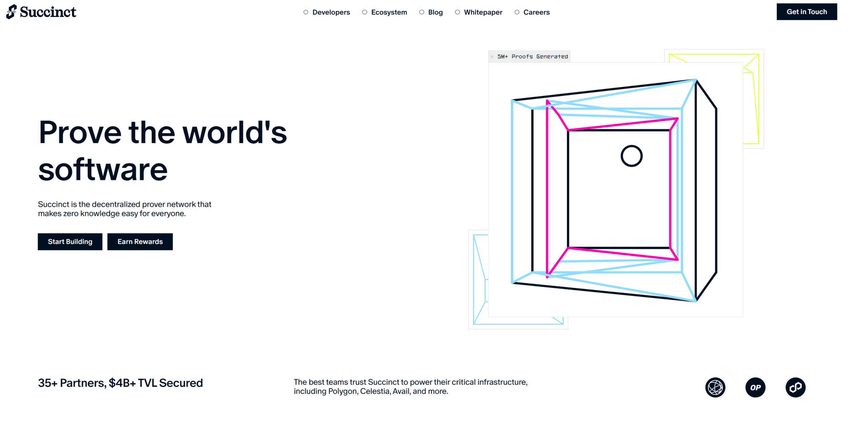Click the "35+ Partners, $4B+ TVL Secured" heading
Image resolution: width=868 pixels, height=422 pixels.
pyautogui.click(x=120, y=383)
